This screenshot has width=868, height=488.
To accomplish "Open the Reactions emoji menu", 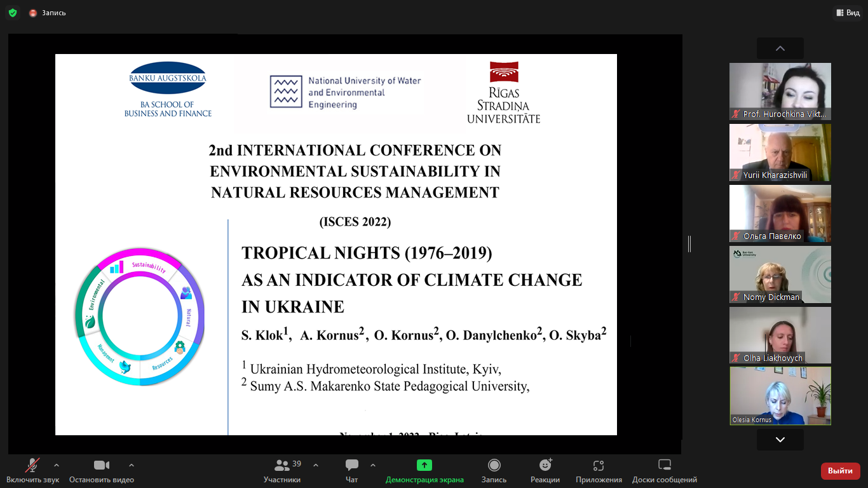I will [545, 466].
